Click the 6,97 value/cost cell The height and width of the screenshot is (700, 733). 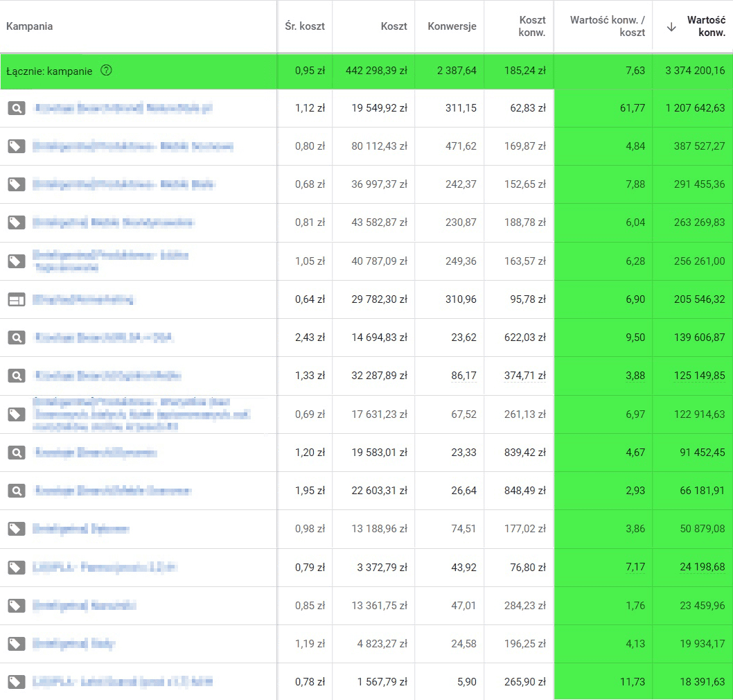[635, 414]
